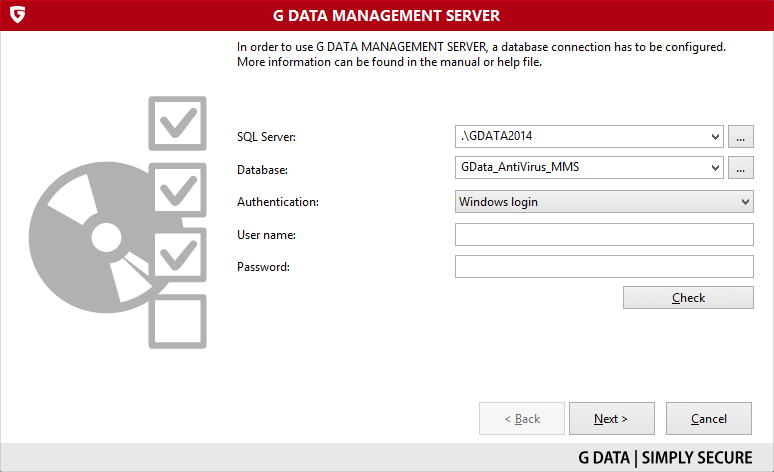Click the G DATA MANAGEMENT SERVER title text
Viewport: 774px width, 472px height.
pyautogui.click(x=387, y=16)
